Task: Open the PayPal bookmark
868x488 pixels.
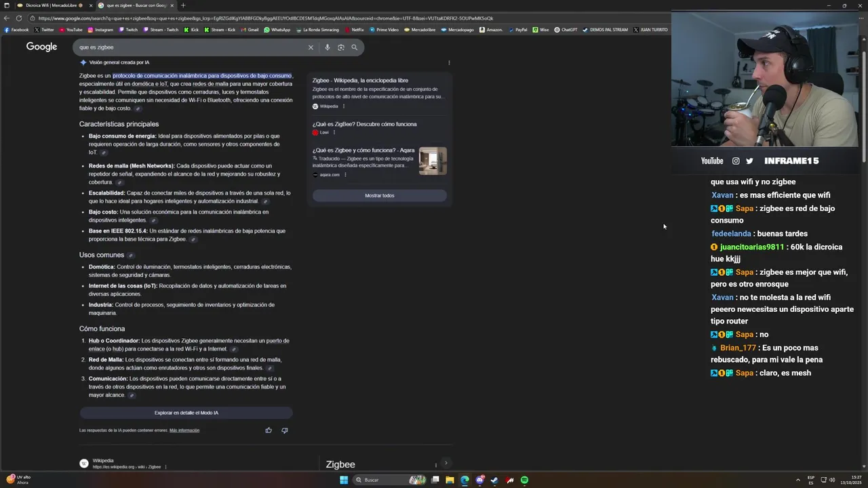Action: (x=518, y=30)
